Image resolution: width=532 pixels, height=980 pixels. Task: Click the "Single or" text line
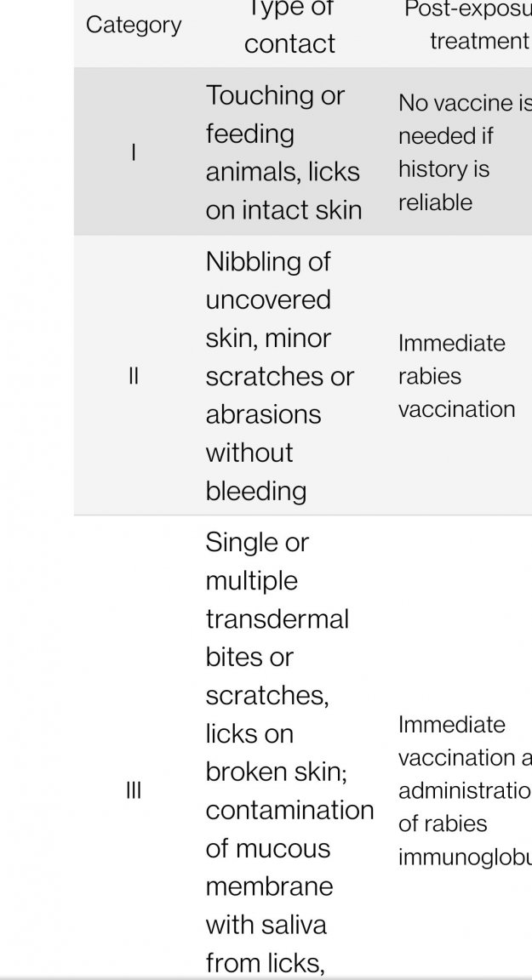257,542
